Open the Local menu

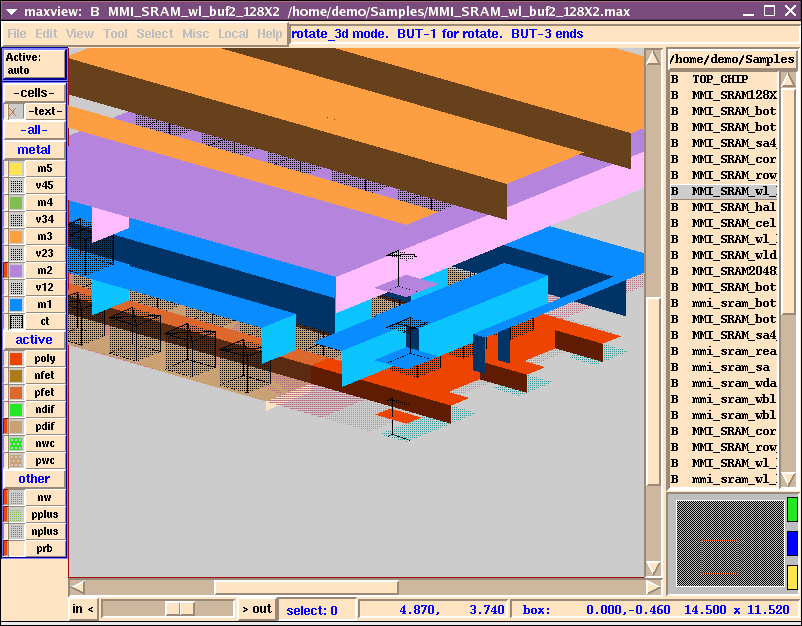pos(233,34)
